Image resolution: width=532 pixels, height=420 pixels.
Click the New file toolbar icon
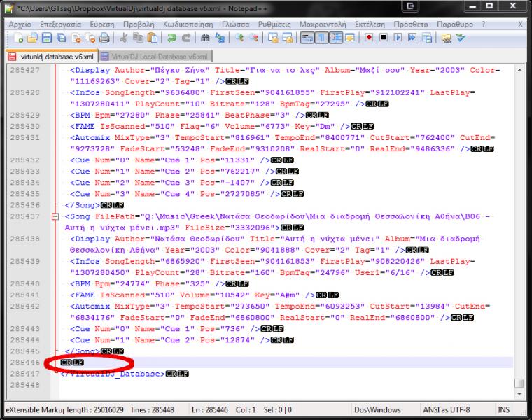(18, 38)
